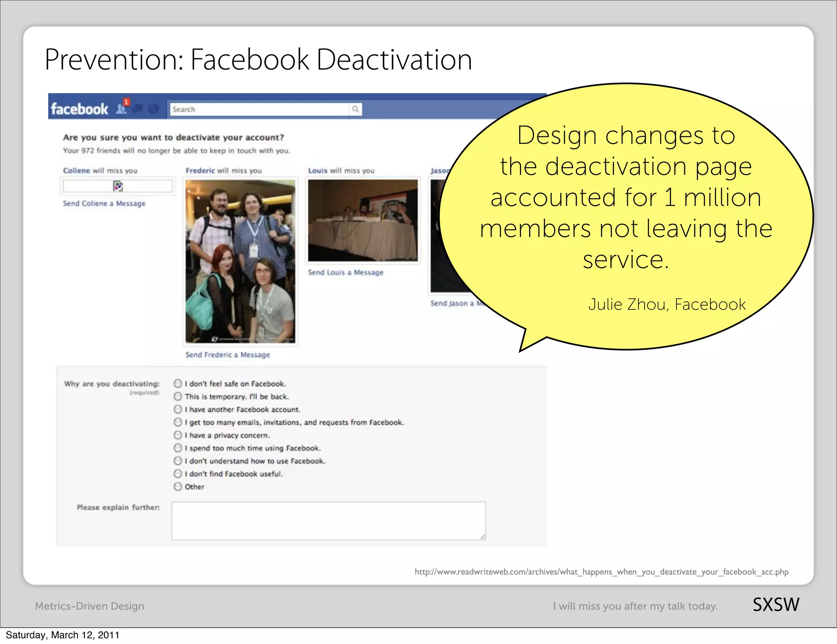Click the "Please explain further" text box
This screenshot has height=644, width=837.
(x=329, y=521)
